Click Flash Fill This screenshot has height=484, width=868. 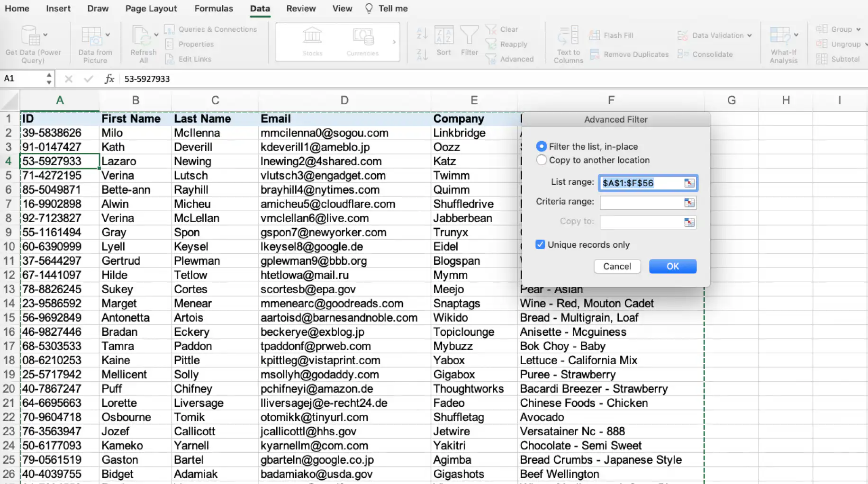click(x=611, y=36)
